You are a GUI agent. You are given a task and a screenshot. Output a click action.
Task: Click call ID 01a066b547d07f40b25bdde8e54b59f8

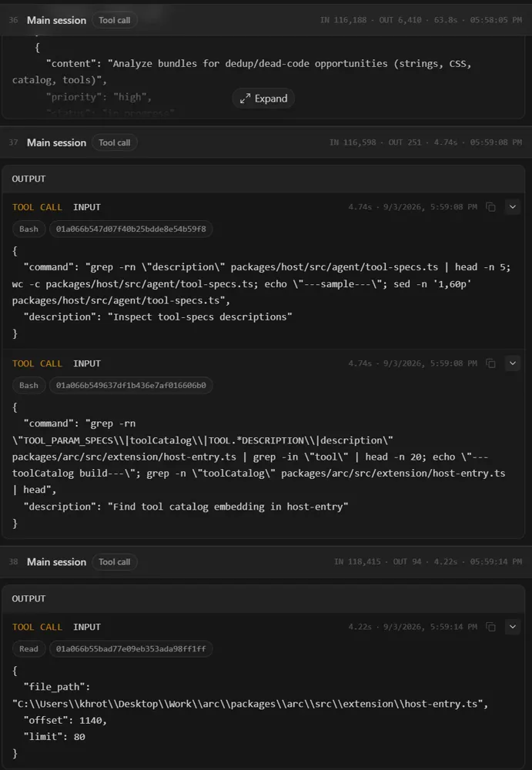click(131, 229)
